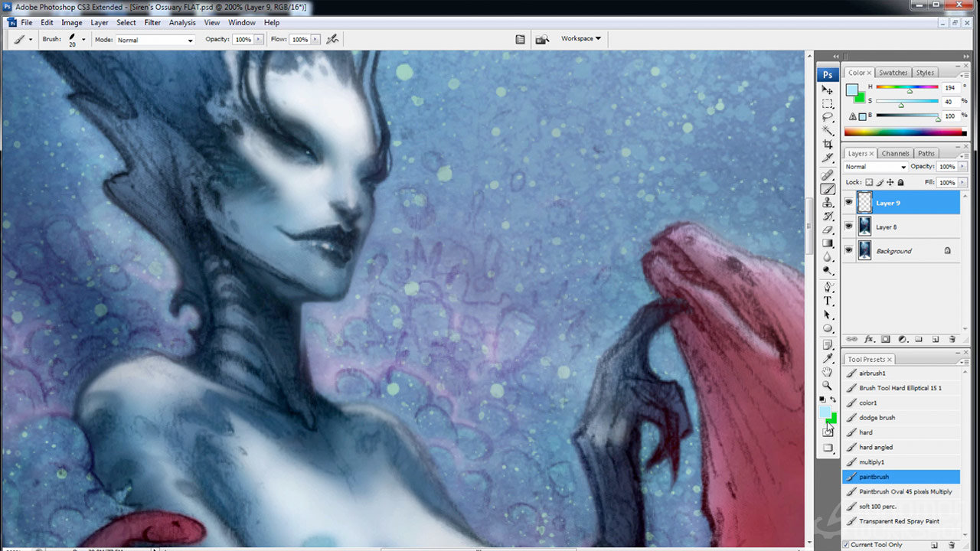Screen dimensions: 980x551
Task: Select the Brush tool in the toolbox
Action: [x=828, y=189]
